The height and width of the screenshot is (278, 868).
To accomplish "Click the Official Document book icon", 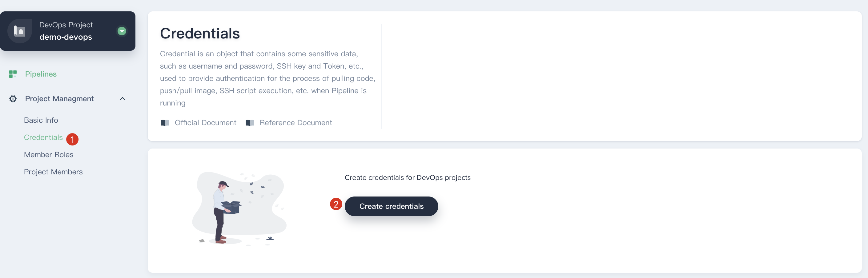I will pos(165,123).
